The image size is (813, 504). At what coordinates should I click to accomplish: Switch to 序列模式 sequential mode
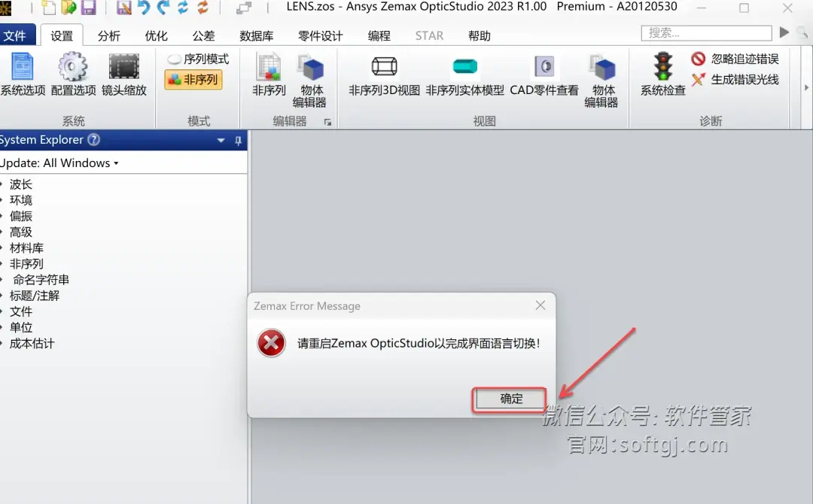(x=198, y=59)
